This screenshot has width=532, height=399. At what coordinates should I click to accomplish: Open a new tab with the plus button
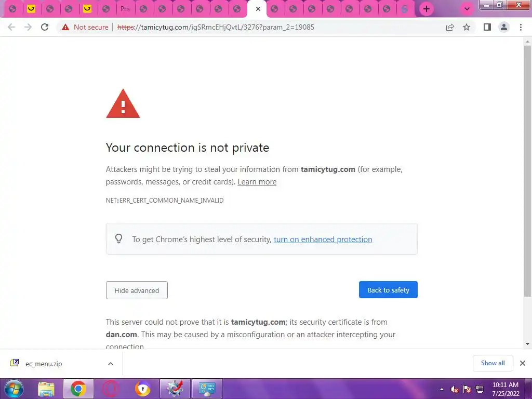(x=427, y=9)
